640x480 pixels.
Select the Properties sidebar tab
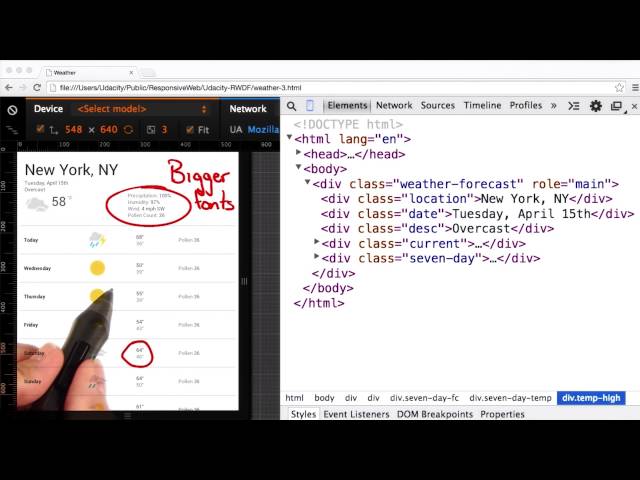[x=502, y=414]
